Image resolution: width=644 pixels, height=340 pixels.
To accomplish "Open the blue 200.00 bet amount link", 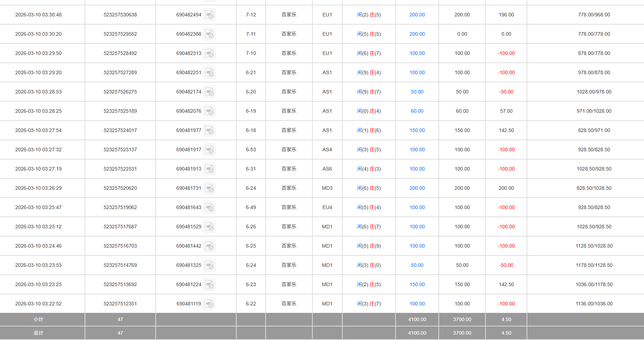I will 417,15.
